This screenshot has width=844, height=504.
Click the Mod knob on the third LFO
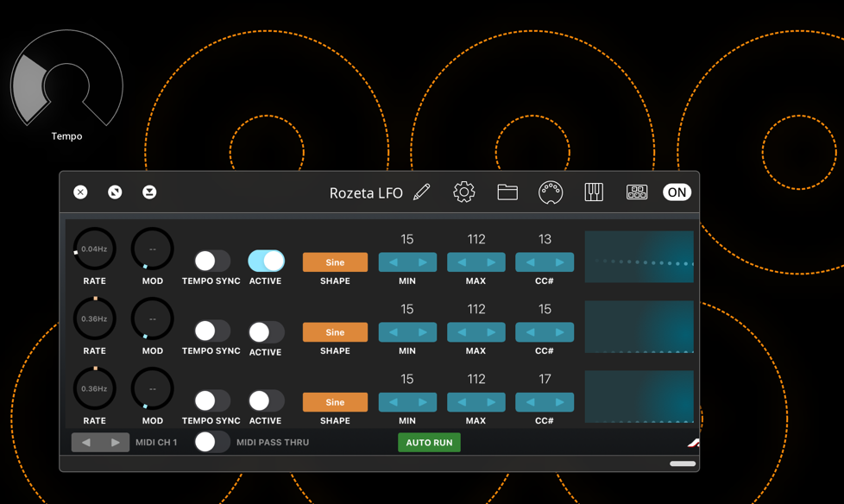pyautogui.click(x=153, y=388)
